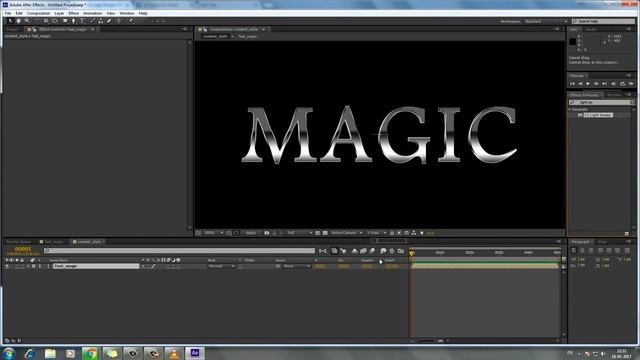Take a snapshot with camera icon
The width and height of the screenshot is (640, 360).
[x=267, y=233]
